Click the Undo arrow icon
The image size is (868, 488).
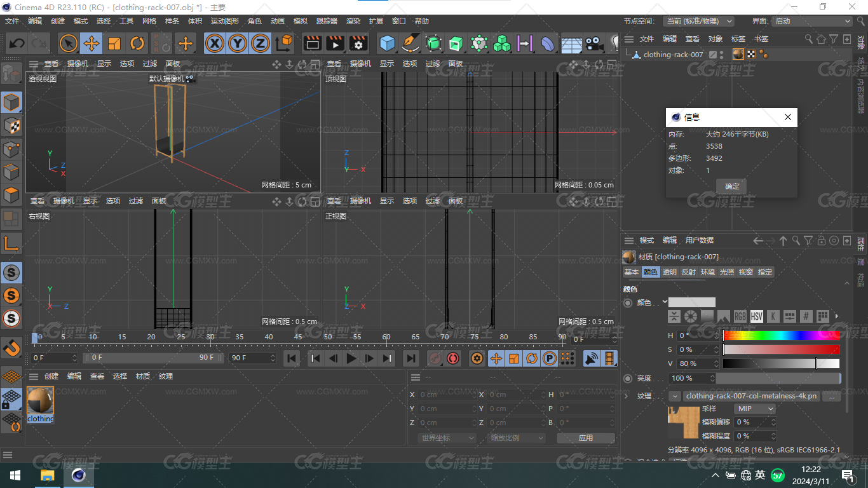click(x=17, y=43)
